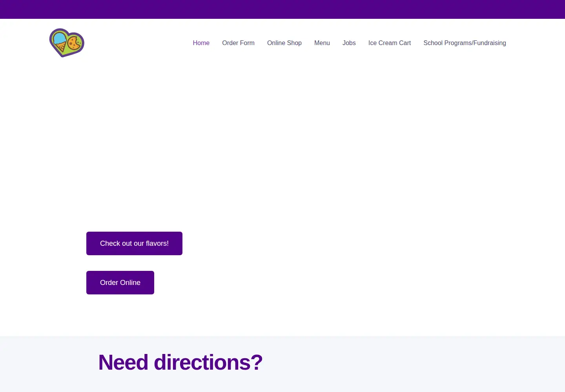Visit the Online Shop

pyautogui.click(x=284, y=43)
